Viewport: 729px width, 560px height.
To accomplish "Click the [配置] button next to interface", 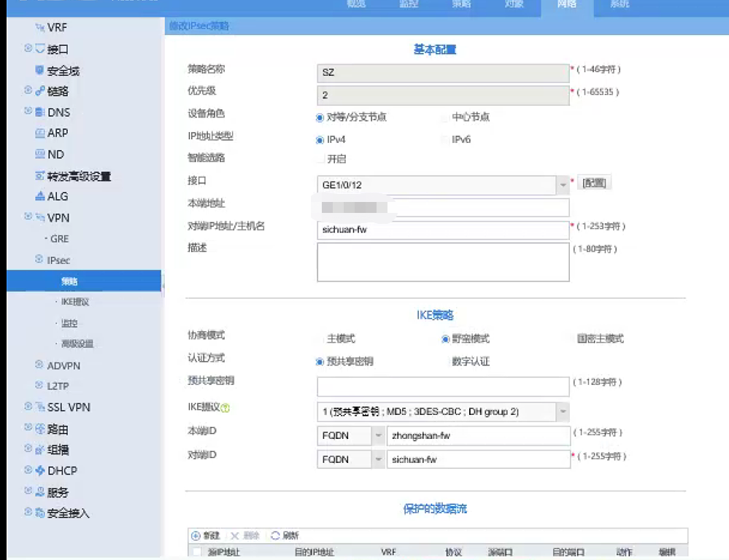I will coord(594,183).
